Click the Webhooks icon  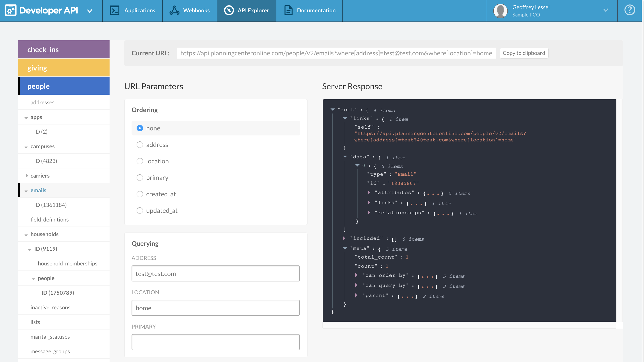174,10
